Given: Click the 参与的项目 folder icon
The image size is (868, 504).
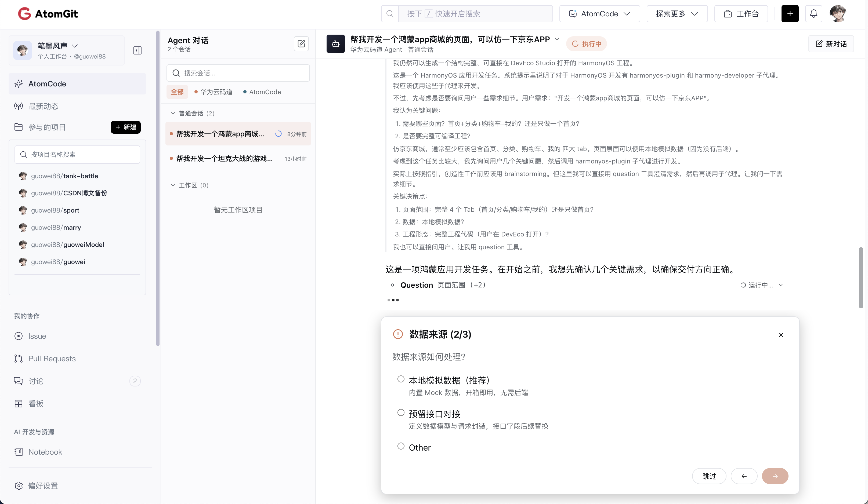Looking at the screenshot, I should point(19,127).
